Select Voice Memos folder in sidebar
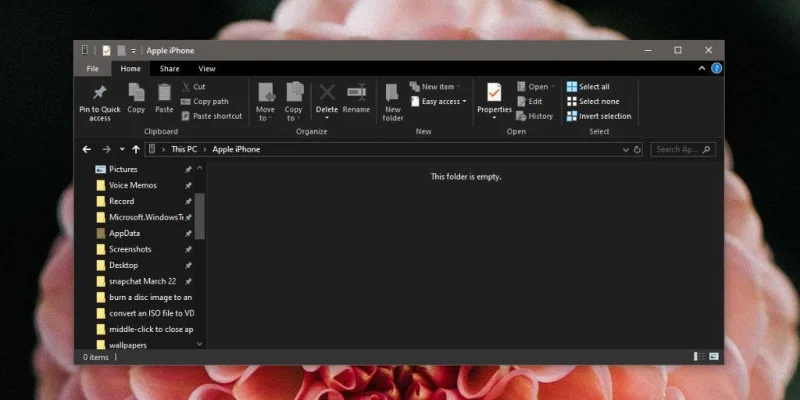This screenshot has height=400, width=800. (x=132, y=185)
